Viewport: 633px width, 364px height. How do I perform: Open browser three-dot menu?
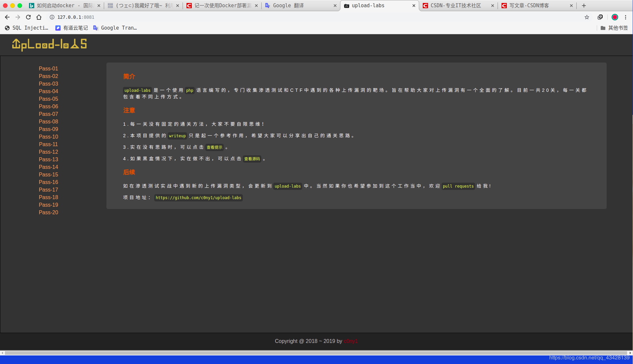(626, 17)
